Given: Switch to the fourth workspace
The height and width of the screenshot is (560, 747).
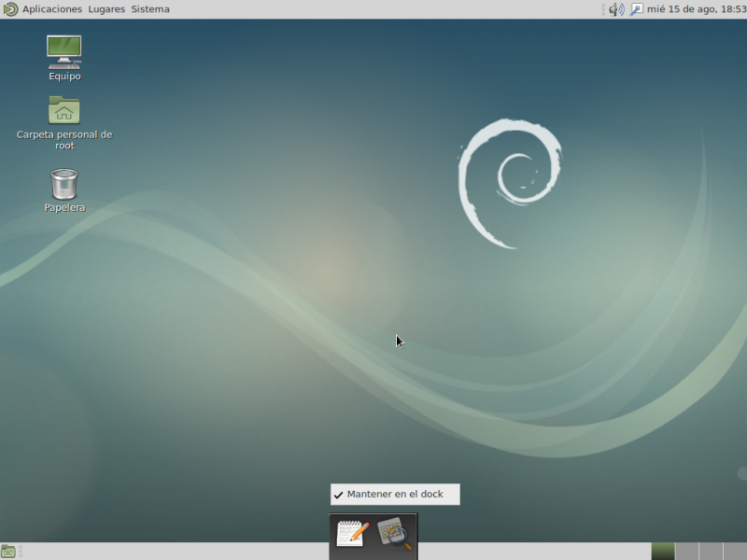Looking at the screenshot, I should click(x=734, y=552).
